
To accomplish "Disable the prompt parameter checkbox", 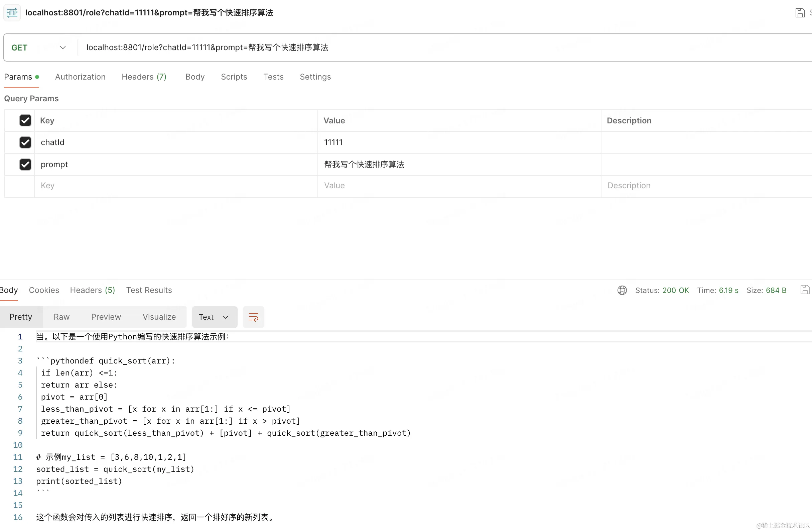I will (25, 165).
